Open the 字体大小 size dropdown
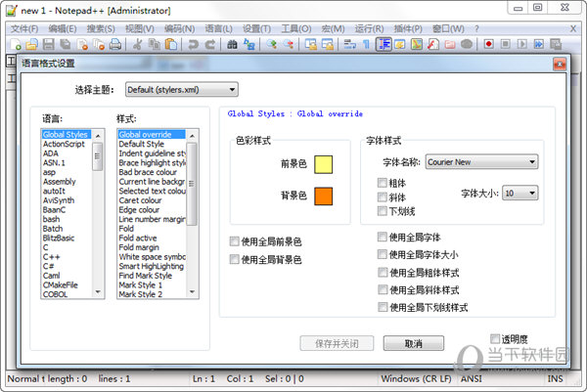 pos(520,193)
